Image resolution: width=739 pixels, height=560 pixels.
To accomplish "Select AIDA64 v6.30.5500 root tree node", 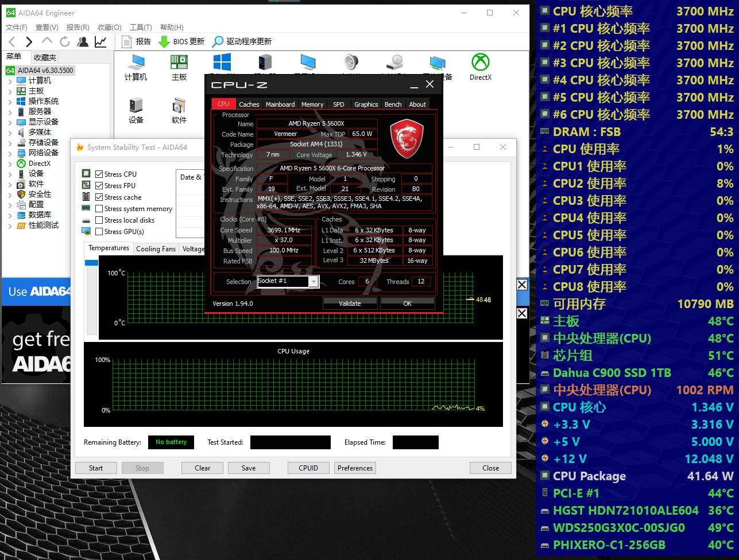I will pyautogui.click(x=40, y=71).
